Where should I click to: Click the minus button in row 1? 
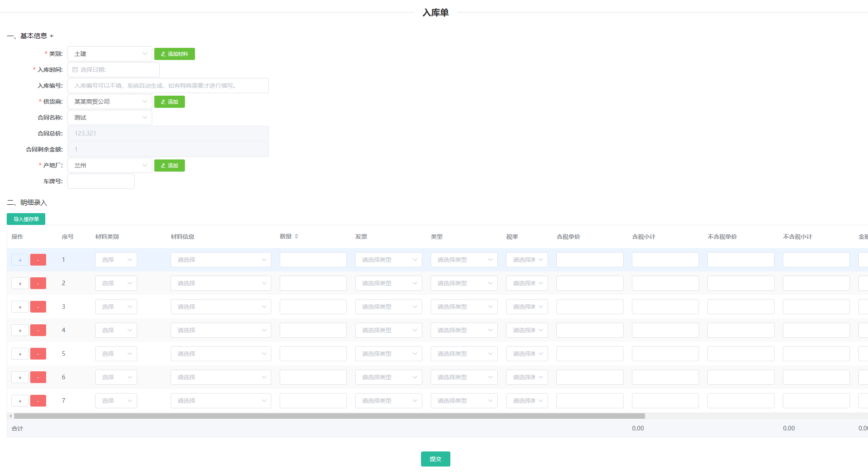[x=38, y=260]
